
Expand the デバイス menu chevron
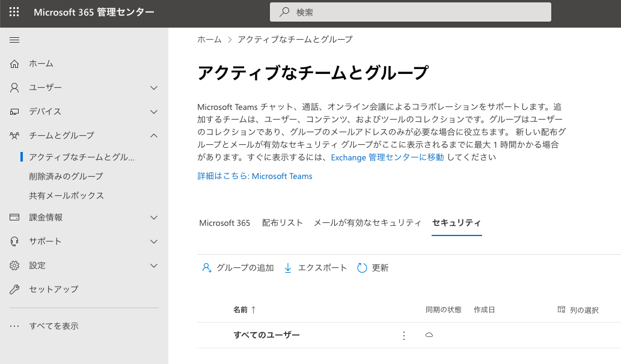click(x=154, y=112)
